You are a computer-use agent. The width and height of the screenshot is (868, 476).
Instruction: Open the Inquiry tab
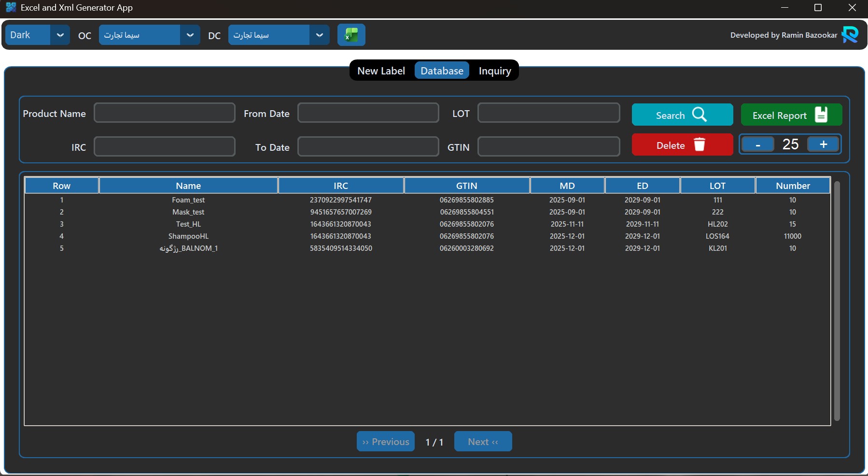pyautogui.click(x=494, y=71)
